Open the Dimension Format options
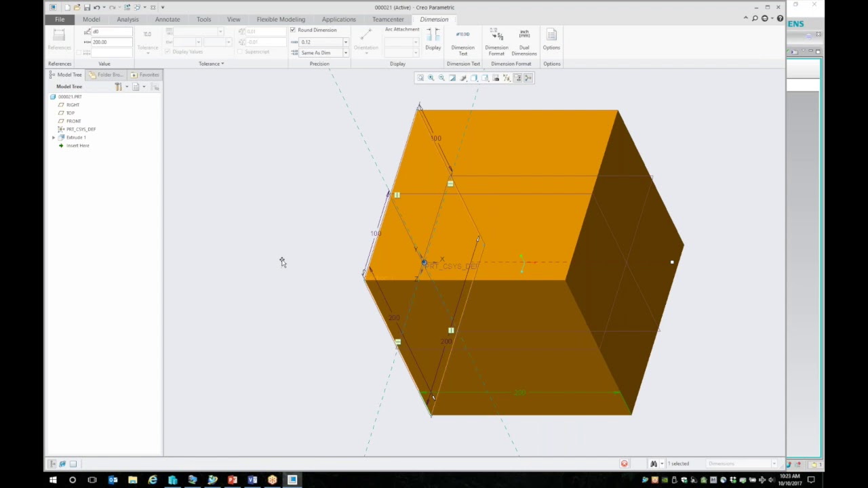Image resolution: width=868 pixels, height=488 pixels. (x=496, y=42)
